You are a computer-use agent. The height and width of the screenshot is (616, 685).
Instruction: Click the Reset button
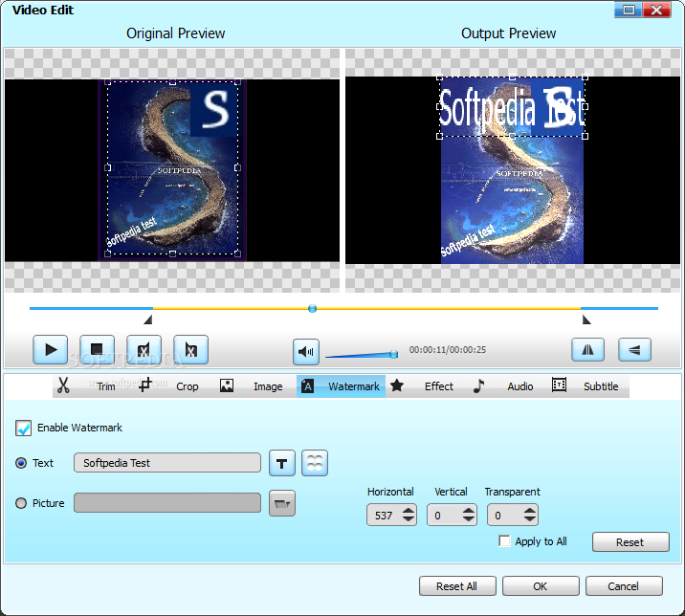[630, 542]
